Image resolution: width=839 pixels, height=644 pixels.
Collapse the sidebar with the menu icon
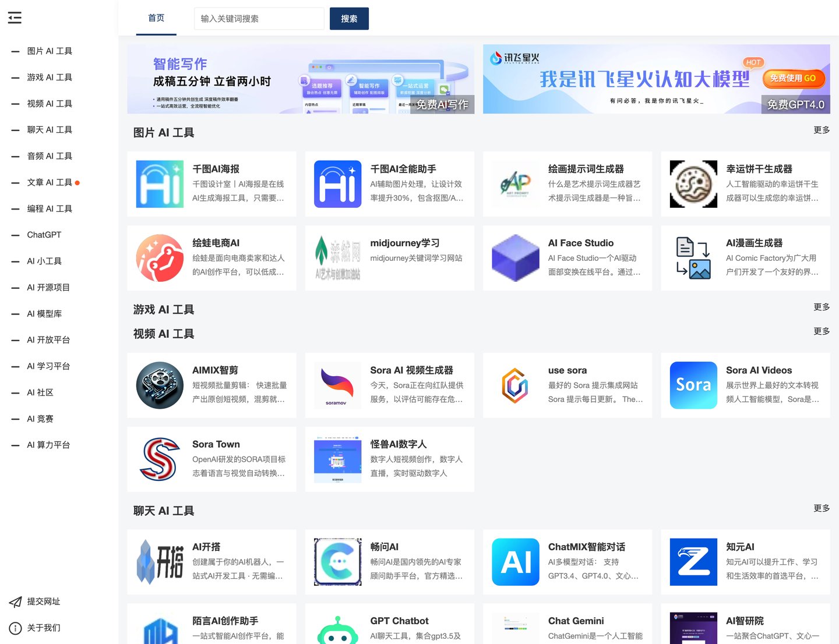pyautogui.click(x=15, y=18)
